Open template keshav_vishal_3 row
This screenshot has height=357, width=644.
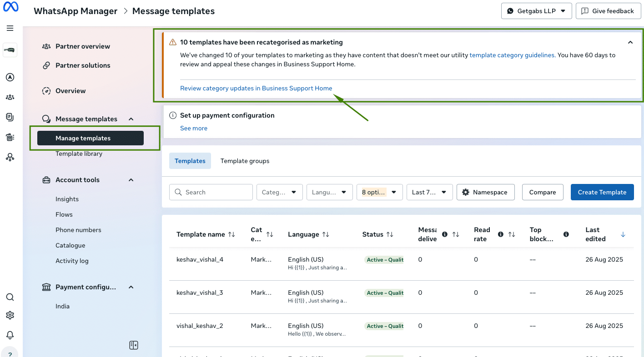click(402, 297)
